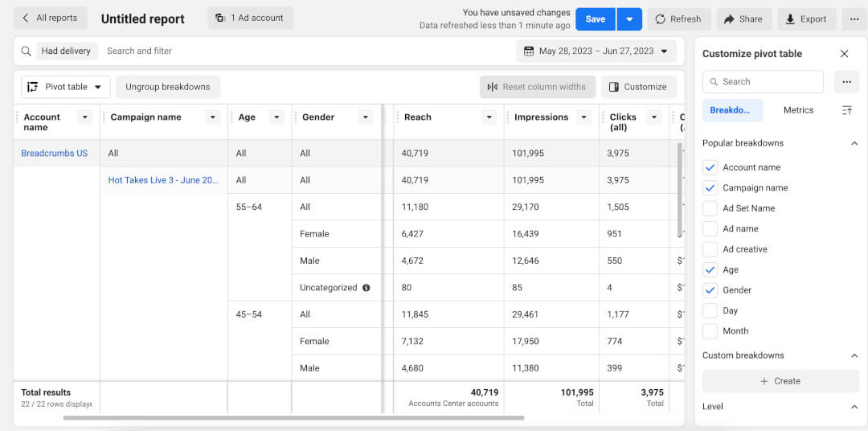Switch to the Metrics tab

(x=798, y=110)
